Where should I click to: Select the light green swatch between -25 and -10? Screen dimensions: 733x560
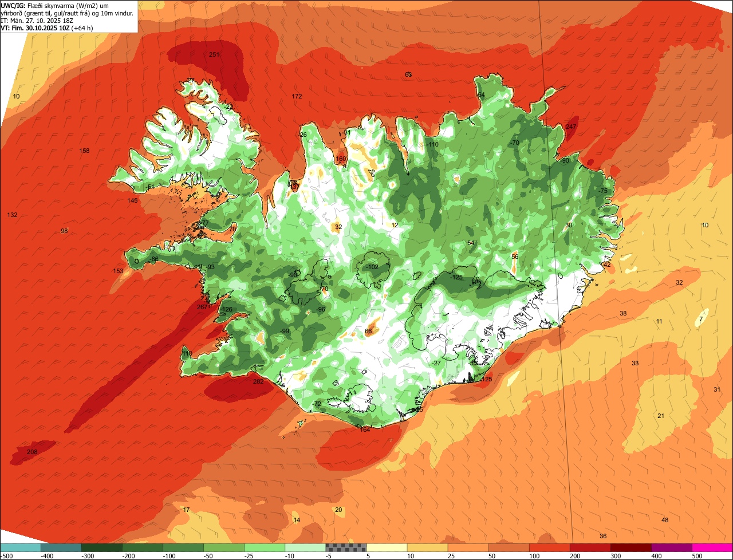[x=265, y=547]
